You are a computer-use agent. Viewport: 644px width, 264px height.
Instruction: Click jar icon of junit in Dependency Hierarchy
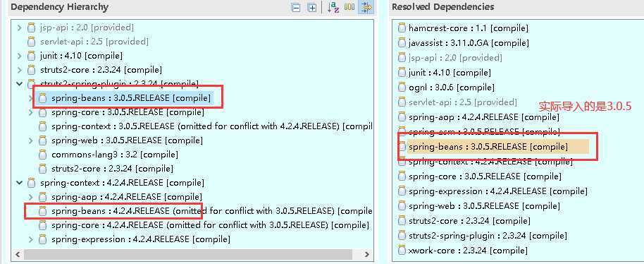(x=31, y=56)
